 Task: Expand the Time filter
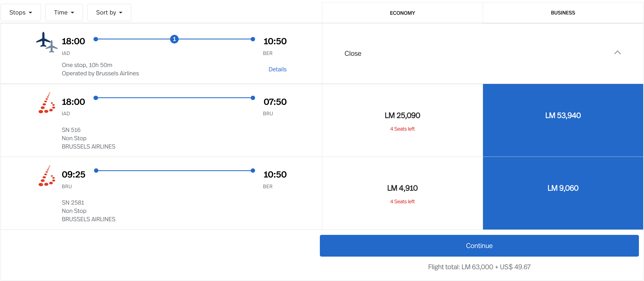(x=64, y=12)
